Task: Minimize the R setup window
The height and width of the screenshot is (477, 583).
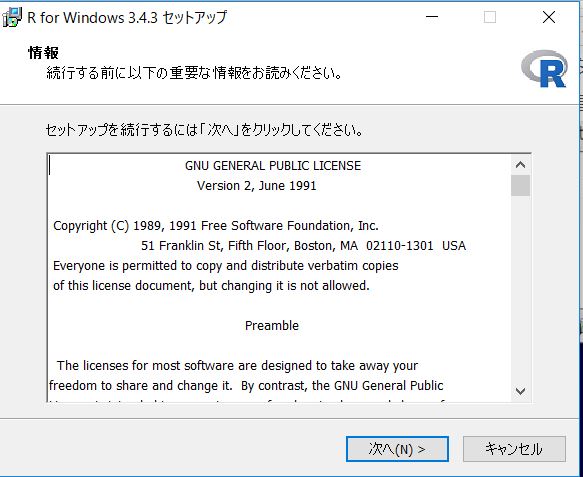Action: tap(432, 17)
